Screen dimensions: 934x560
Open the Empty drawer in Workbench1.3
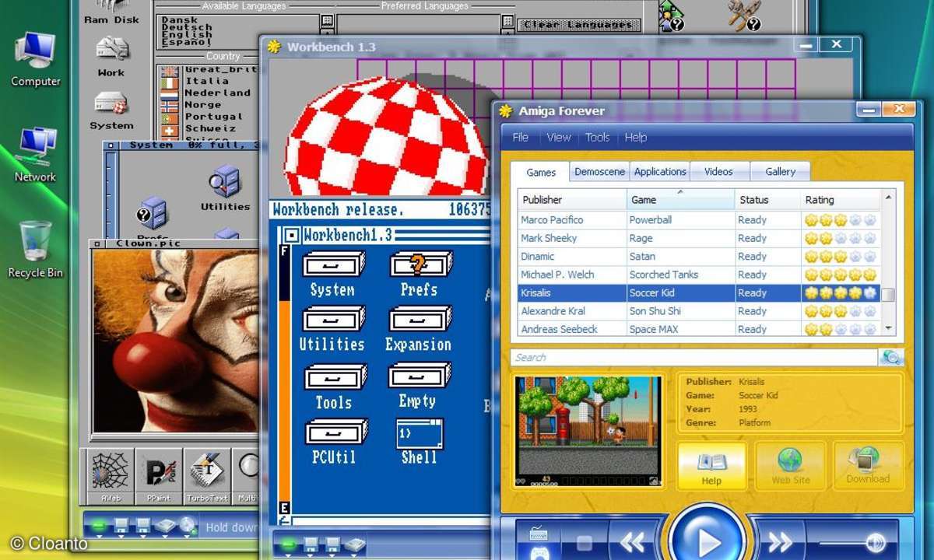point(418,387)
